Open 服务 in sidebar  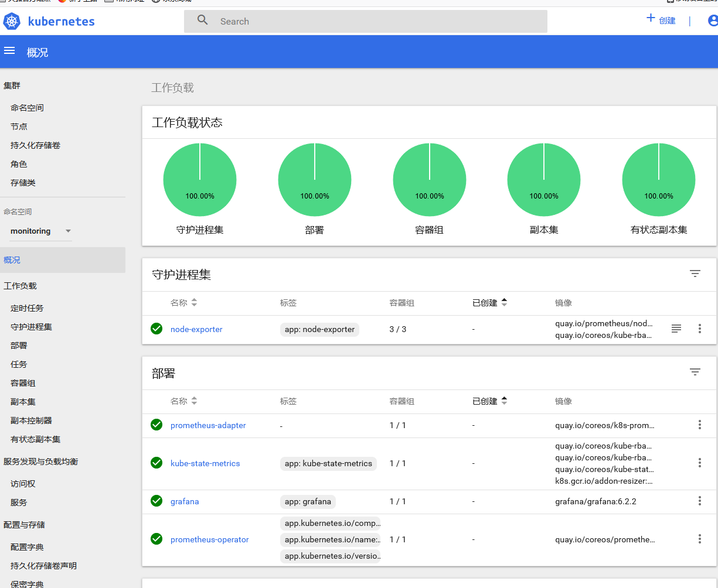click(x=19, y=502)
